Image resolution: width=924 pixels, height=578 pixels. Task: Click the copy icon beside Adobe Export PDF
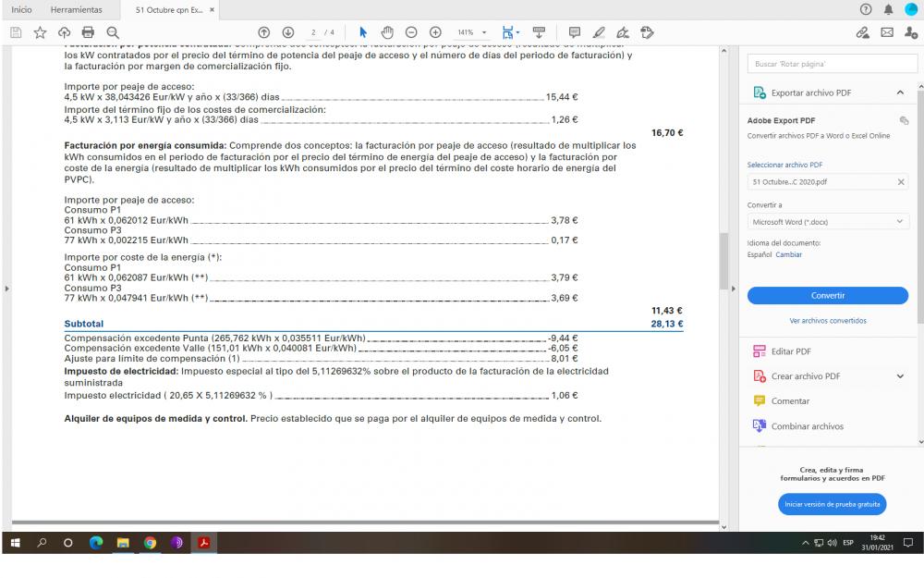click(904, 120)
